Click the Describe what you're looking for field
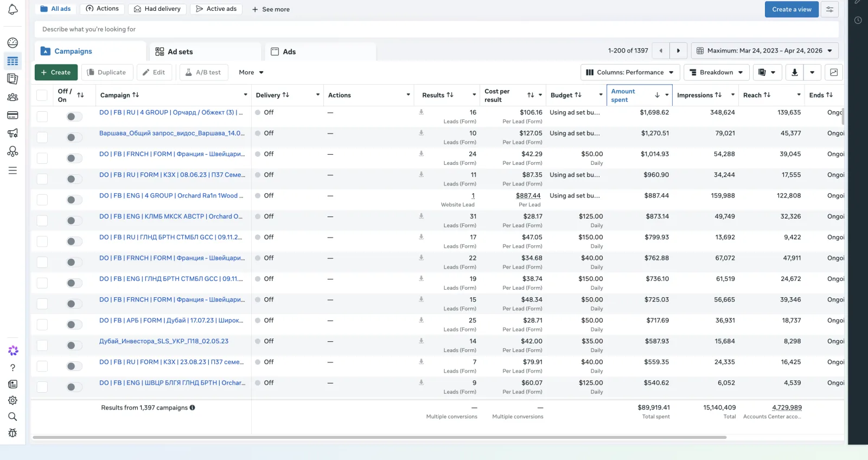This screenshot has height=460, width=868. (437, 29)
